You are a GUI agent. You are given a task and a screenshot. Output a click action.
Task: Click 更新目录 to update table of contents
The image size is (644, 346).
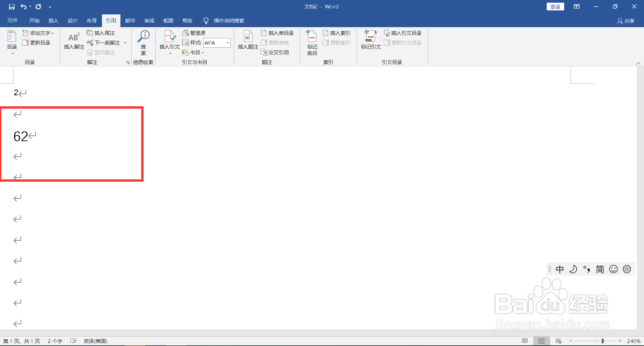point(36,43)
